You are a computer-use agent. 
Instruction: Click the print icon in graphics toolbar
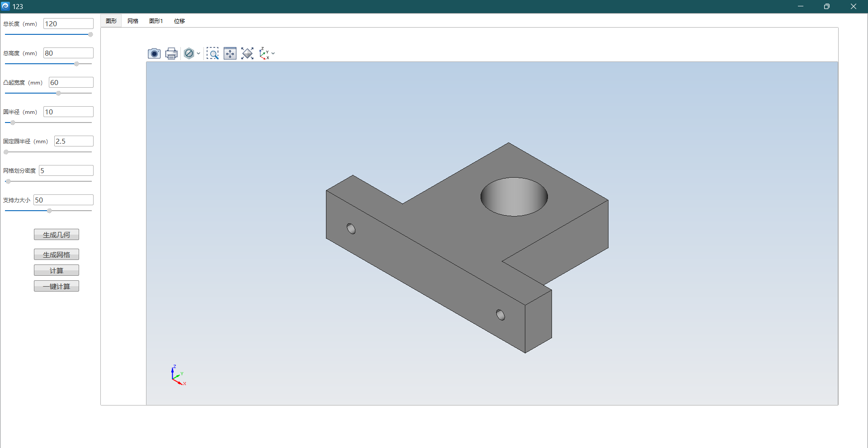click(171, 54)
